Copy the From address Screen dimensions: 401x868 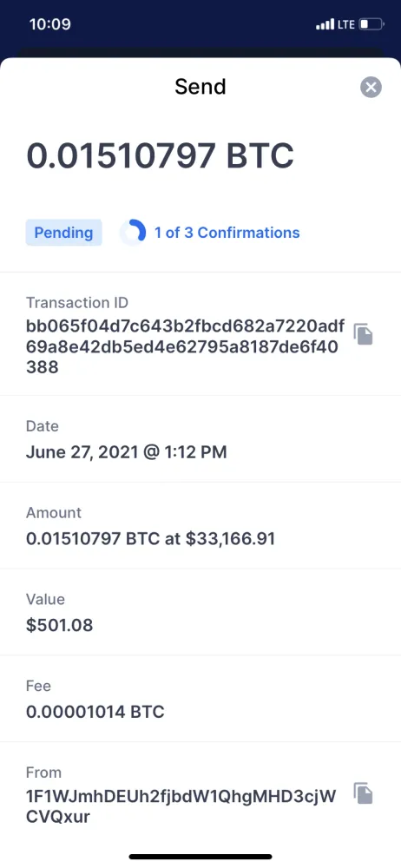(x=364, y=793)
